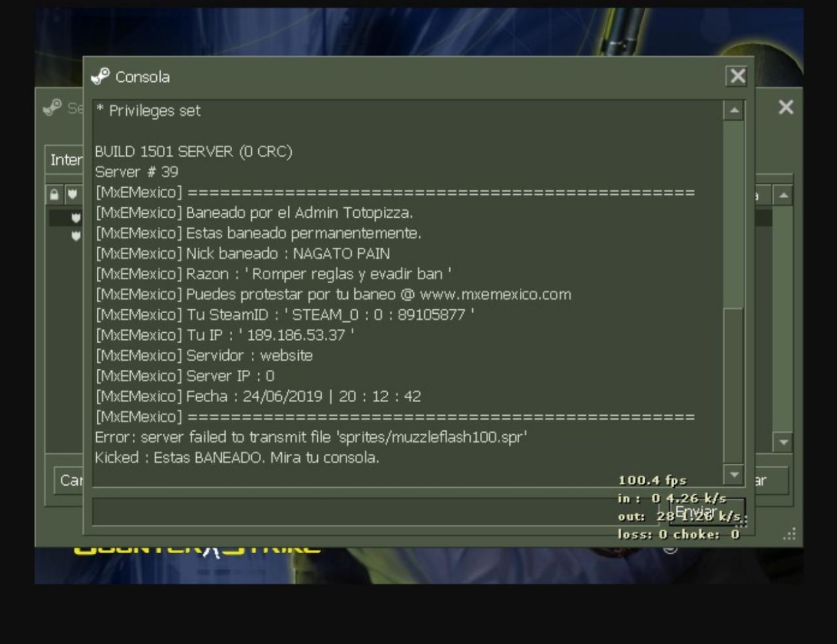Screen dimensions: 837x644
Task: Select the second server row's shield icon
Action: [x=76, y=235]
